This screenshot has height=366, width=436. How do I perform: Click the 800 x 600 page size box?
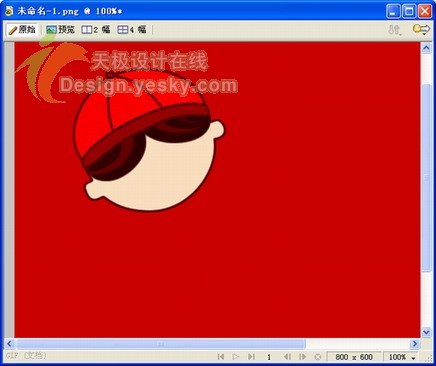(x=354, y=357)
